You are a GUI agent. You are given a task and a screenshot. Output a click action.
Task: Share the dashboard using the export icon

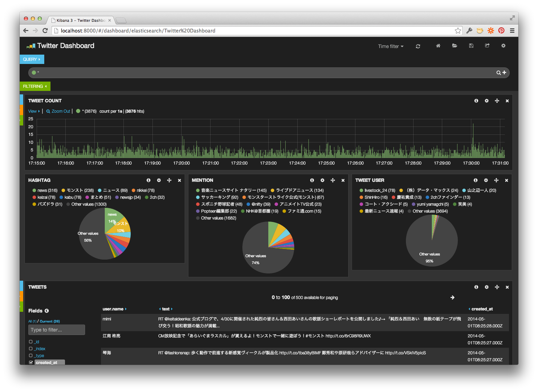(487, 46)
